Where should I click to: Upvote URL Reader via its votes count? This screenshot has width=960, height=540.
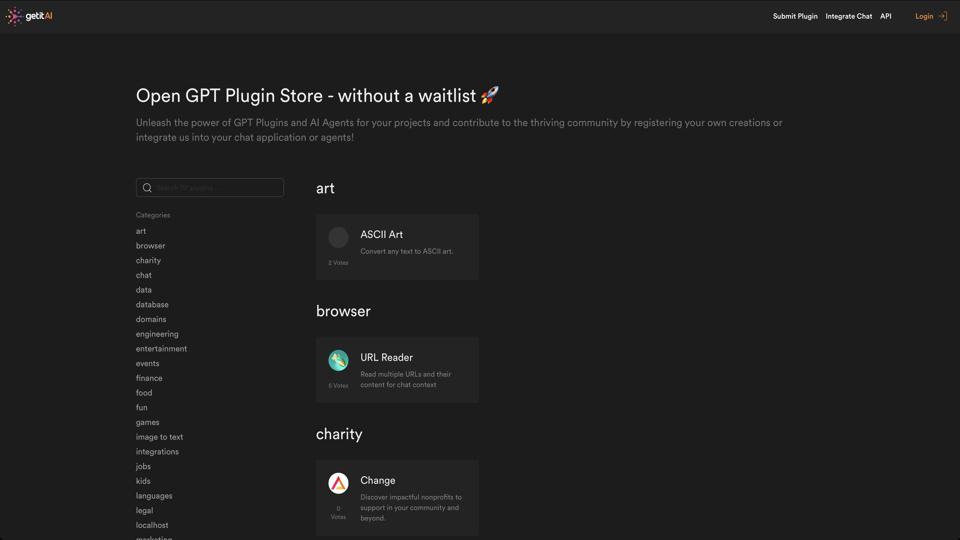pos(338,385)
